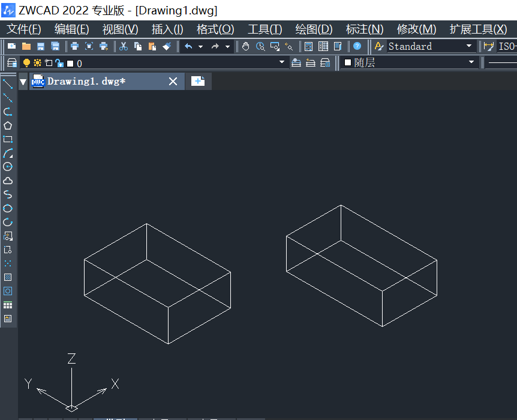The width and height of the screenshot is (517, 420).
Task: Click the Print icon
Action: tap(74, 46)
